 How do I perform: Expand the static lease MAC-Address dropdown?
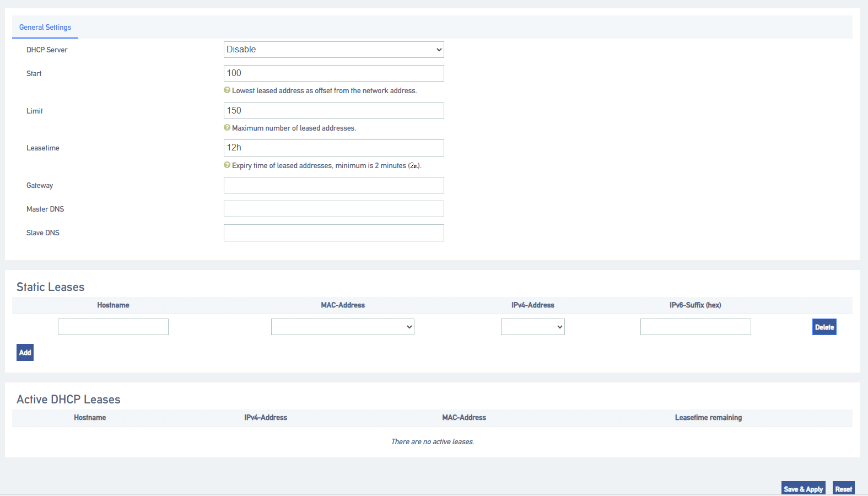(x=343, y=327)
